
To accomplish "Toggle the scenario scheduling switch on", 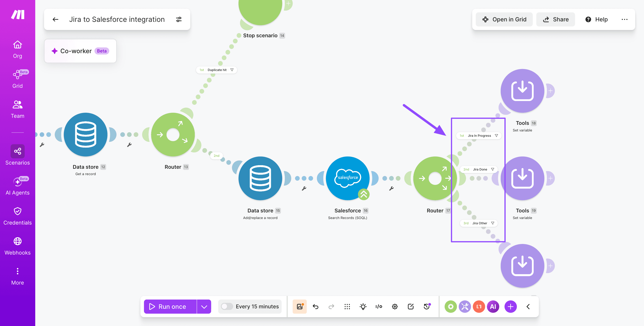I will click(227, 306).
